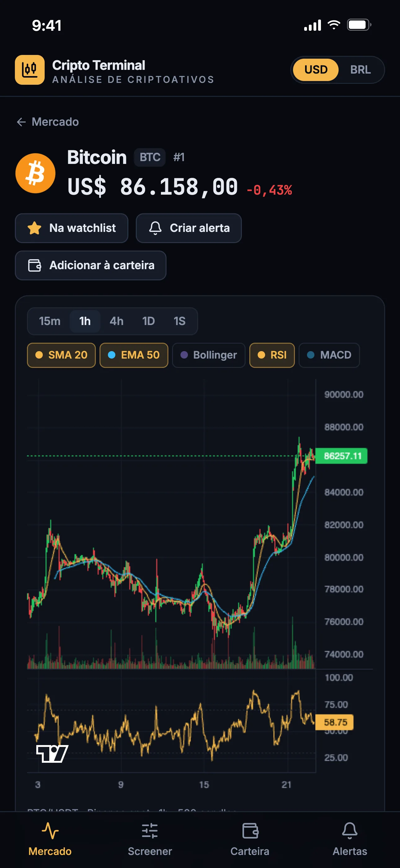Open TradingView logo on the chart
Screen dimensions: 400x868
click(x=52, y=754)
